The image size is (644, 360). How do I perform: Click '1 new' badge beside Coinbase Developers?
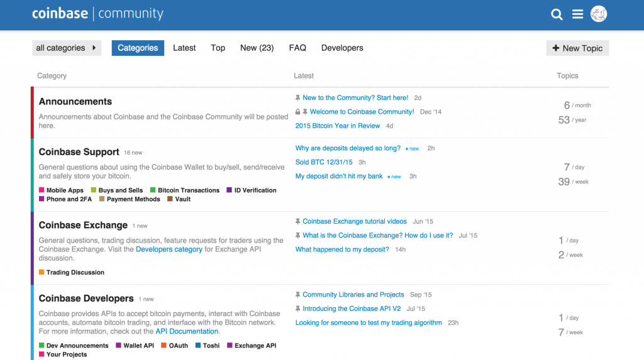(x=146, y=299)
